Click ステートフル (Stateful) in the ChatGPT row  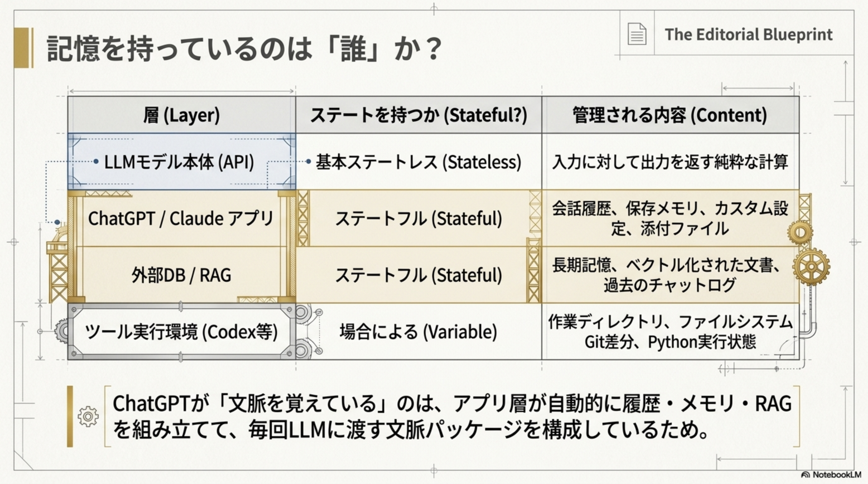click(419, 218)
